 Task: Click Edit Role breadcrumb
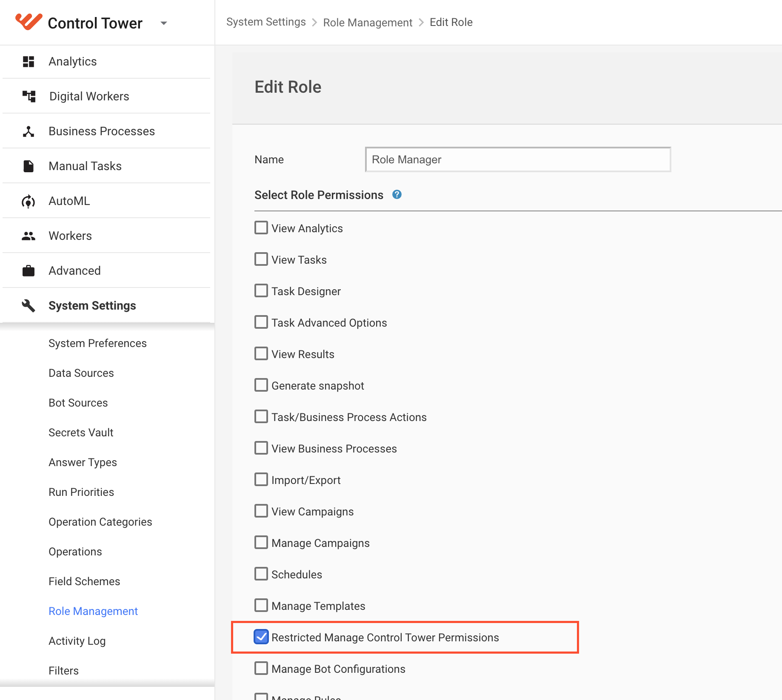451,22
